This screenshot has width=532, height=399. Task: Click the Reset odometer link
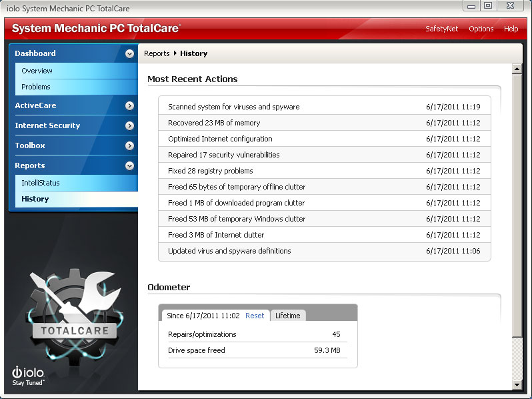click(x=255, y=316)
